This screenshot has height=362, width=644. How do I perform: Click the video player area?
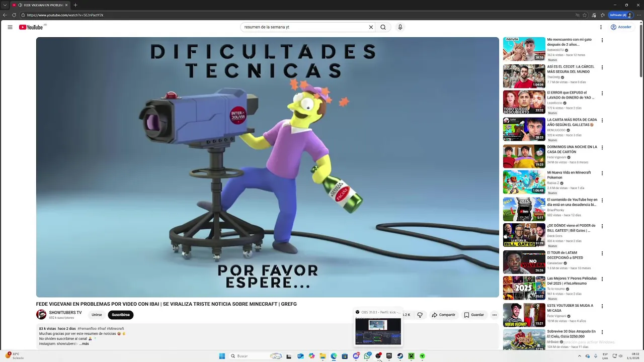(267, 167)
